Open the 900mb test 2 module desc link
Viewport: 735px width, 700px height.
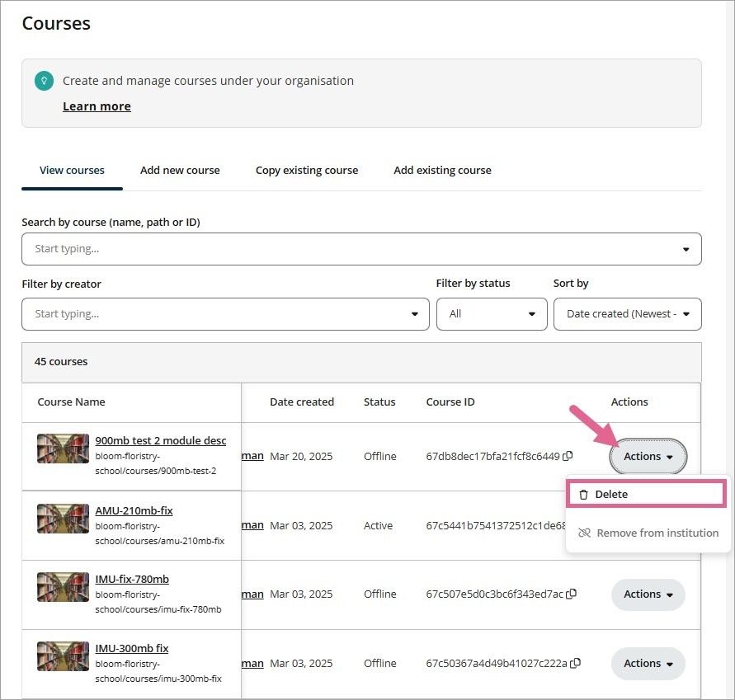[x=161, y=440]
